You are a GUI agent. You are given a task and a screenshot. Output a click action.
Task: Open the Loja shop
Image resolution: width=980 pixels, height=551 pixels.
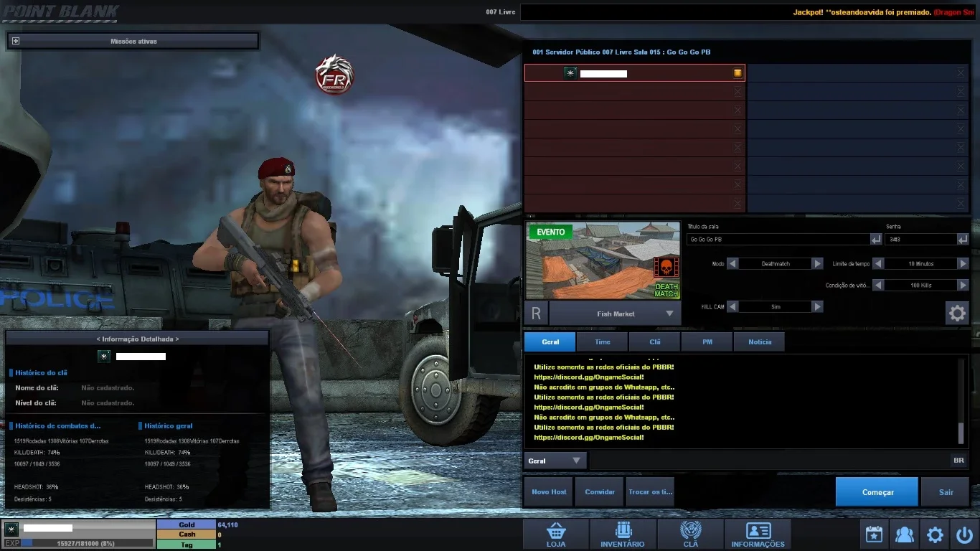coord(556,535)
